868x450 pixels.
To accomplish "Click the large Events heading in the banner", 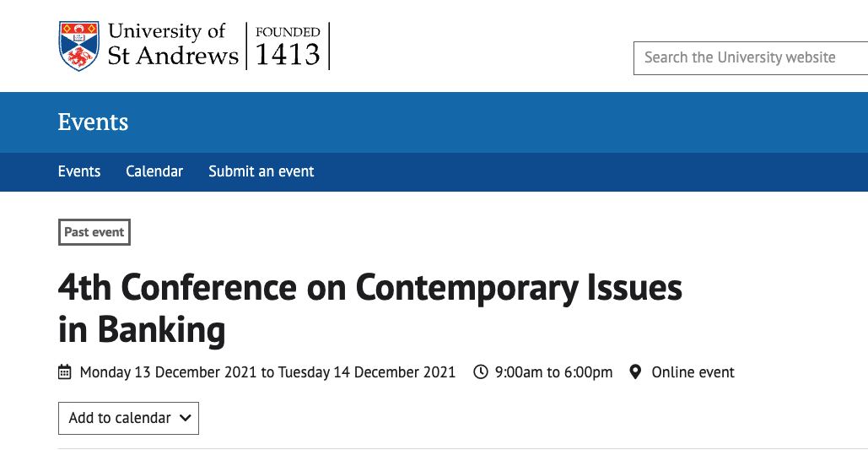I will click(93, 122).
